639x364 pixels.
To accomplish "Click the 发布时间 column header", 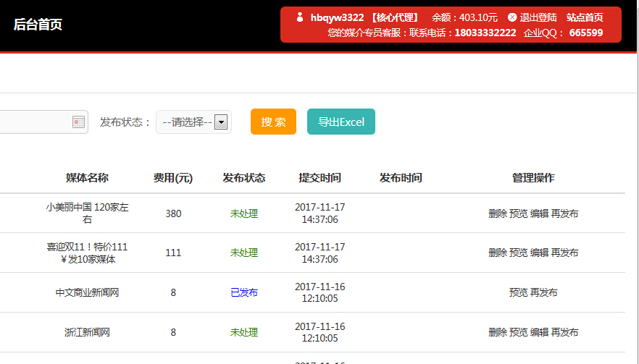I will point(401,178).
